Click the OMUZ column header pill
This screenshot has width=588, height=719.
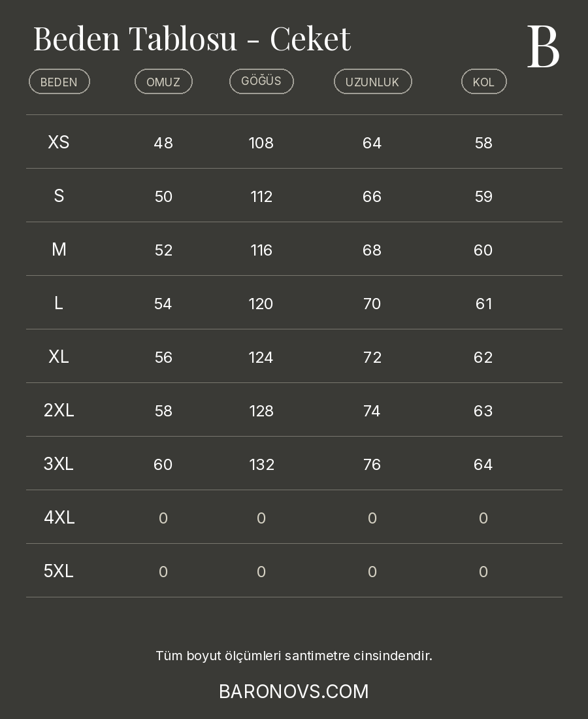click(x=163, y=82)
